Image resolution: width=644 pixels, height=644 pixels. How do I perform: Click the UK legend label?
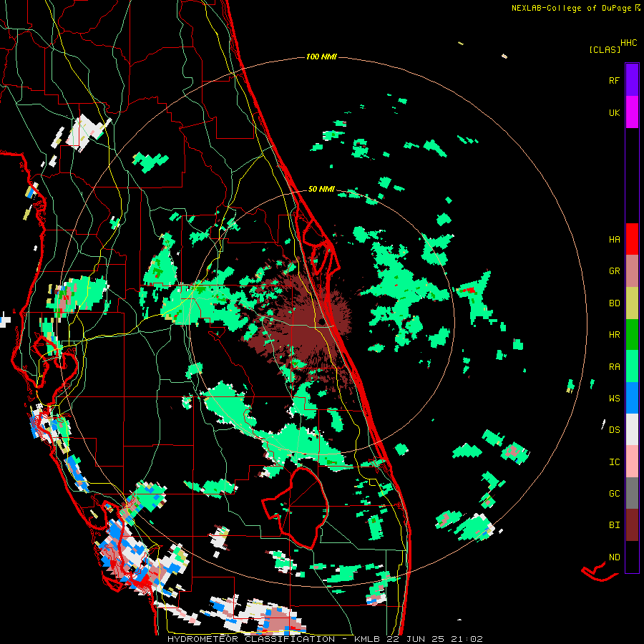(x=615, y=112)
